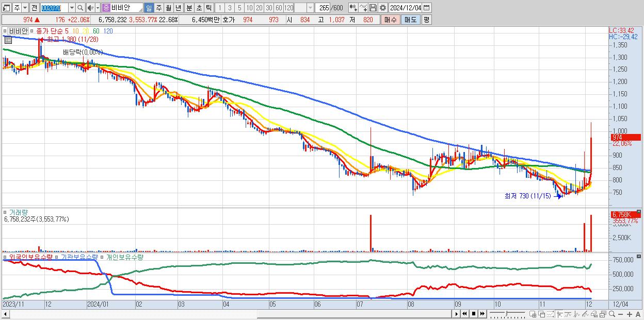Image resolution: width=644 pixels, height=320 pixels.
Task: Select the 일 daily chart period
Action: coord(149,8)
